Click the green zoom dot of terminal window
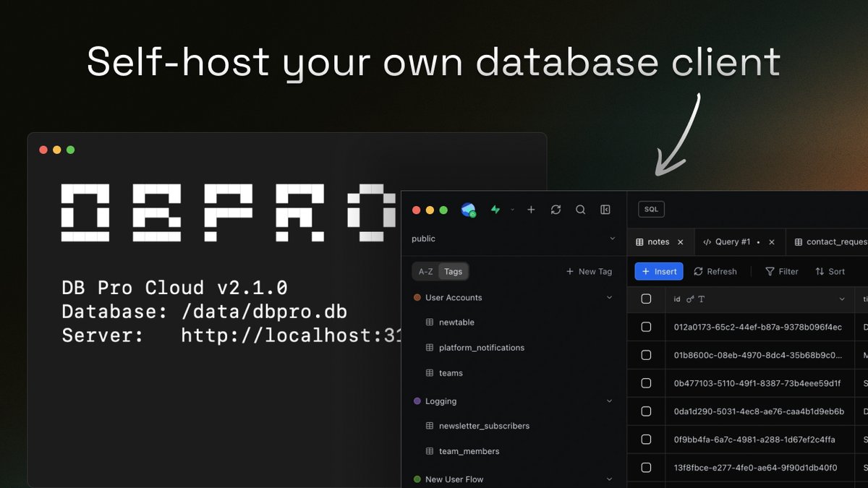 [x=71, y=150]
